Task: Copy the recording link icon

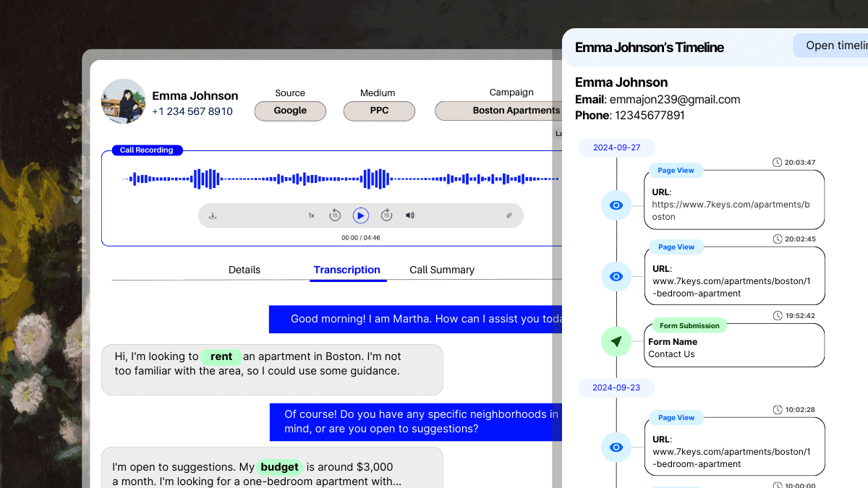Action: (509, 215)
